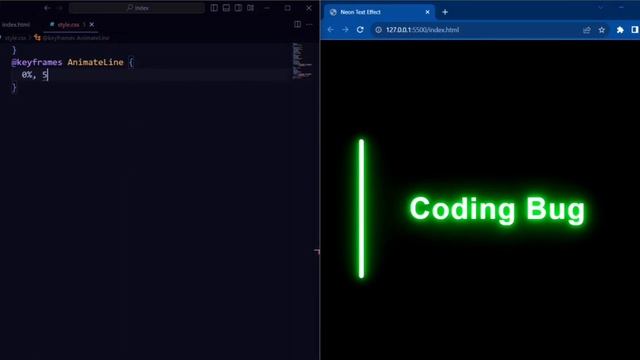Place cursor on the @keyframes AnimateLine line
This screenshot has height=360, width=640.
point(72,62)
